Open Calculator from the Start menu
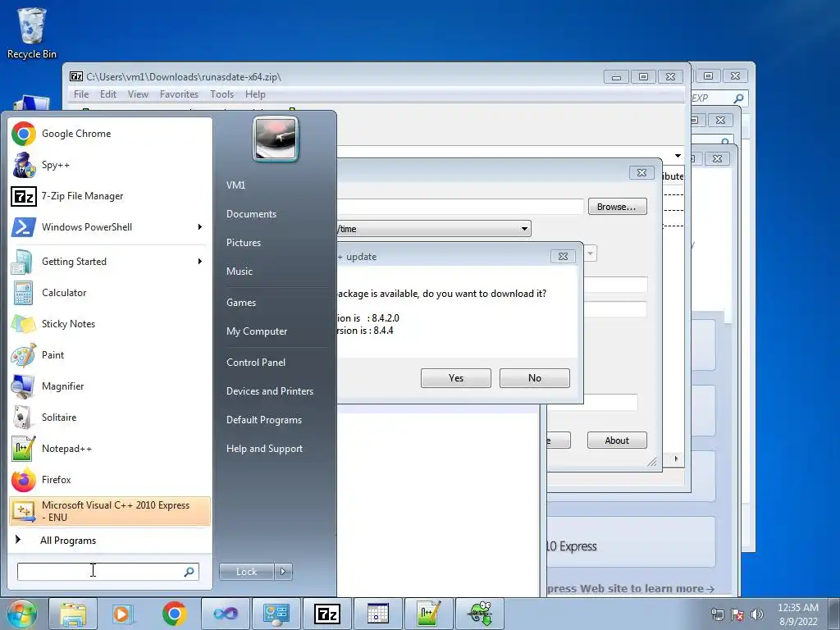This screenshot has width=840, height=630. [111, 293]
